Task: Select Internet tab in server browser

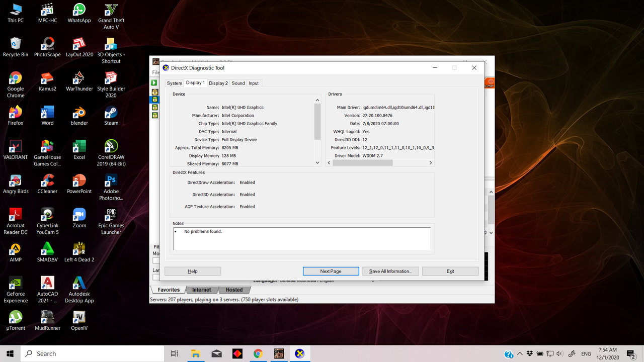Action: tap(202, 290)
